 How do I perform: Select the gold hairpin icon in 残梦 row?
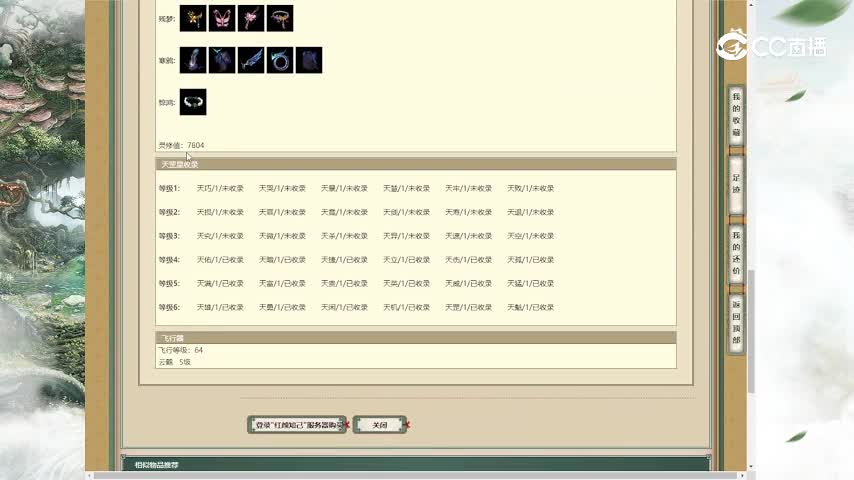pos(193,19)
